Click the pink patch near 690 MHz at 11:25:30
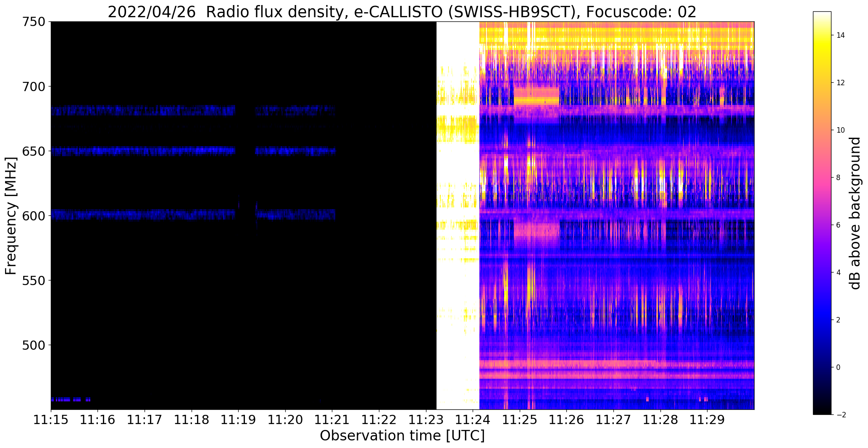868x448 pixels. [537, 96]
